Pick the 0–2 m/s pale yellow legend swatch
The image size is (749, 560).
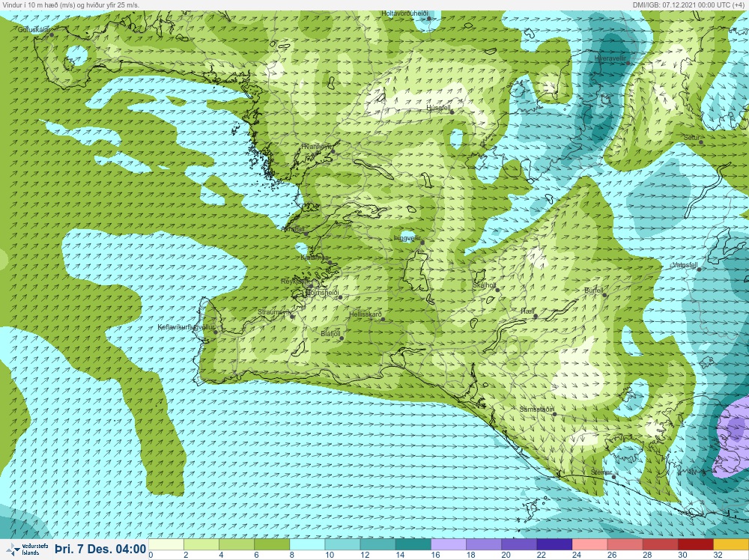click(x=166, y=545)
